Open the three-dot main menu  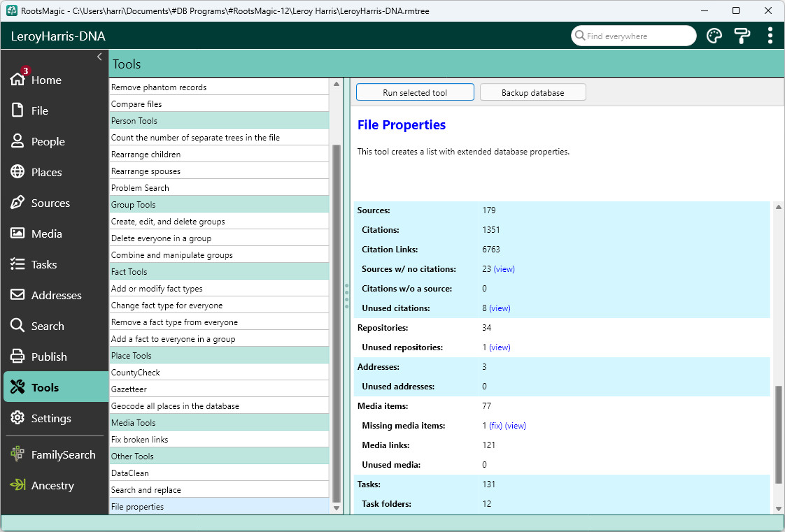(770, 36)
